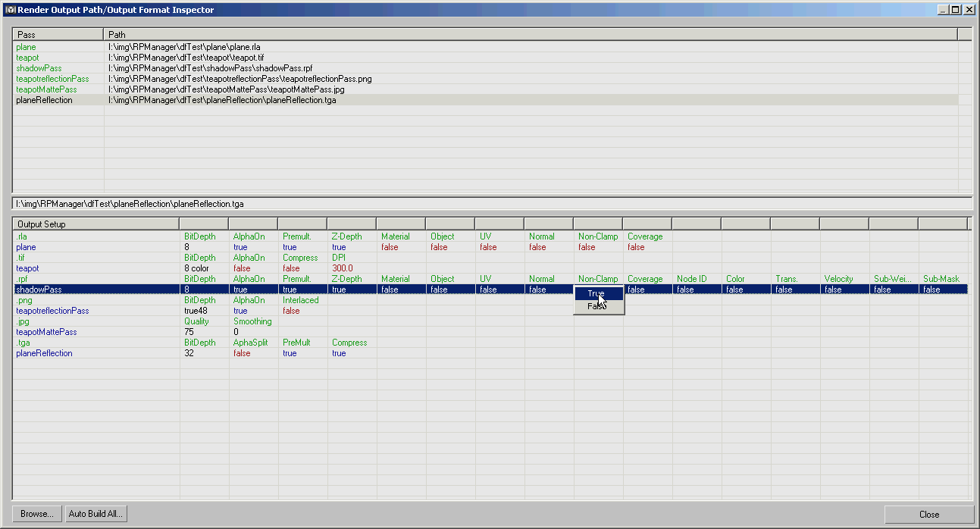Open the planeReflection BitDepth 32 value
The image size is (980, 529).
point(189,353)
